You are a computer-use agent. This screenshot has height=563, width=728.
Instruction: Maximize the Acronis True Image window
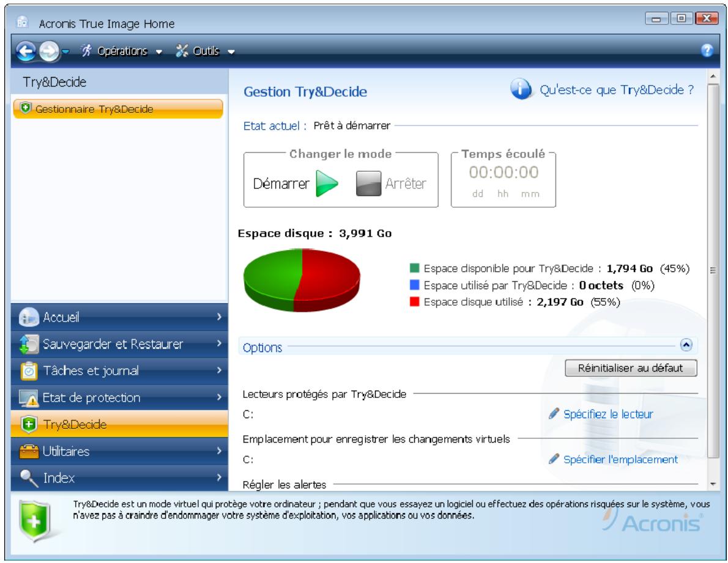pos(681,18)
